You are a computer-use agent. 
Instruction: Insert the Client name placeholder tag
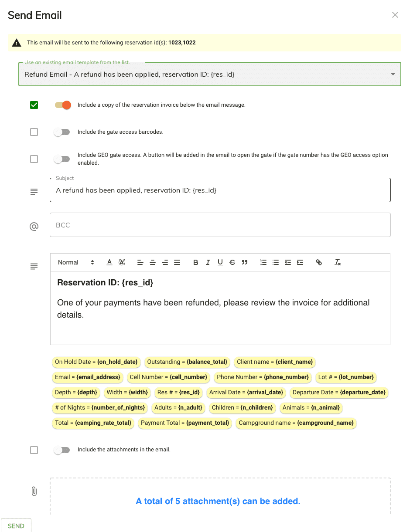click(x=275, y=362)
